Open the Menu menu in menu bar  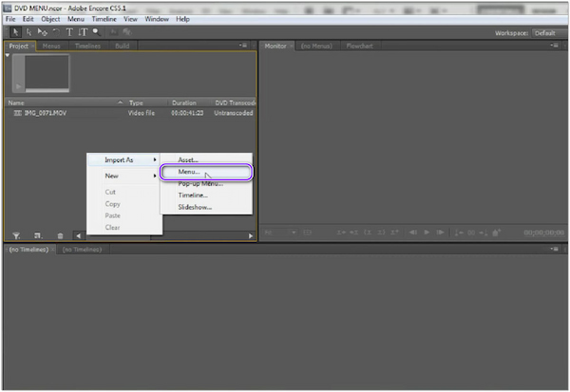(76, 19)
